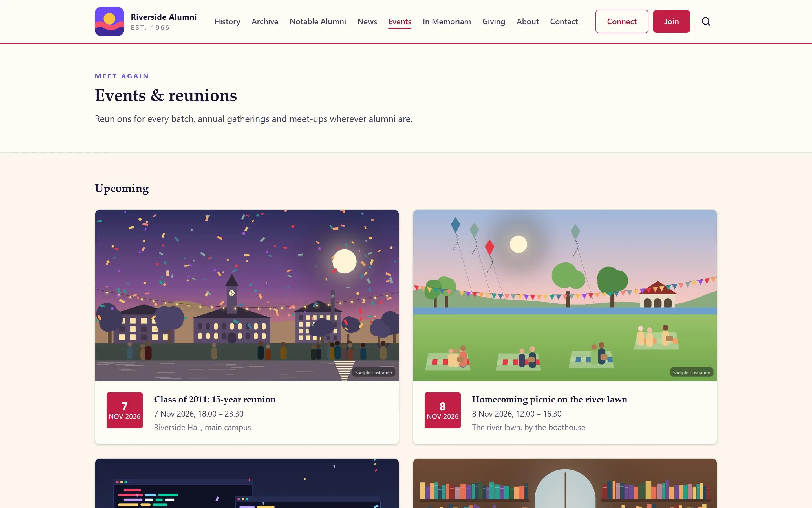Click the active Events nav link

(400, 21)
